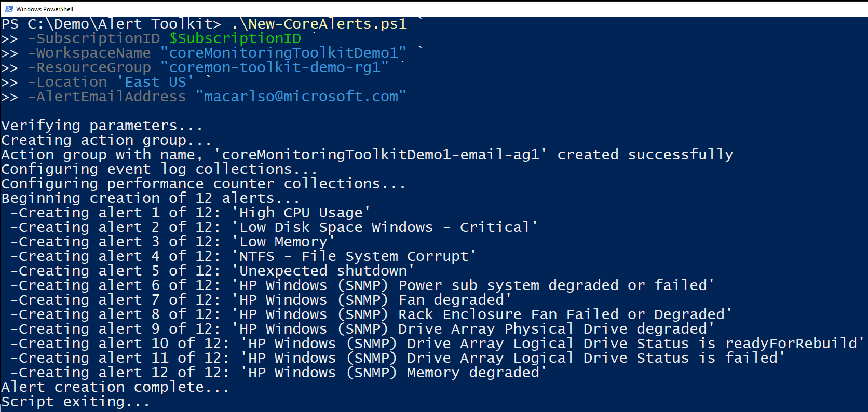This screenshot has width=868, height=412.
Task: Click the 'coreMonitoringToolkitDemo1-email-ag1' action group name
Action: click(x=380, y=155)
